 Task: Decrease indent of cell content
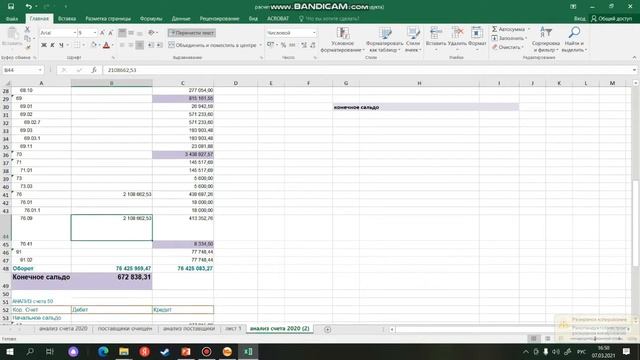click(x=151, y=45)
